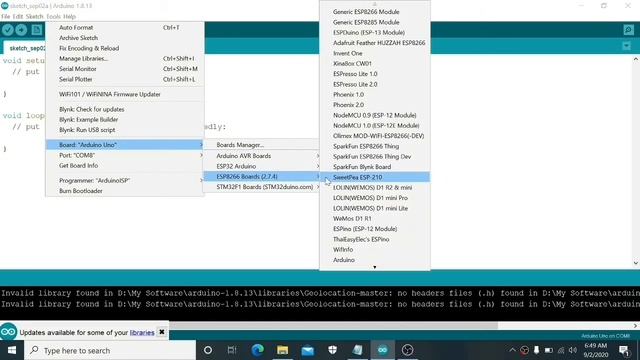The image size is (640, 360).
Task: Choose Archive Sketch
Action: pos(125,38)
